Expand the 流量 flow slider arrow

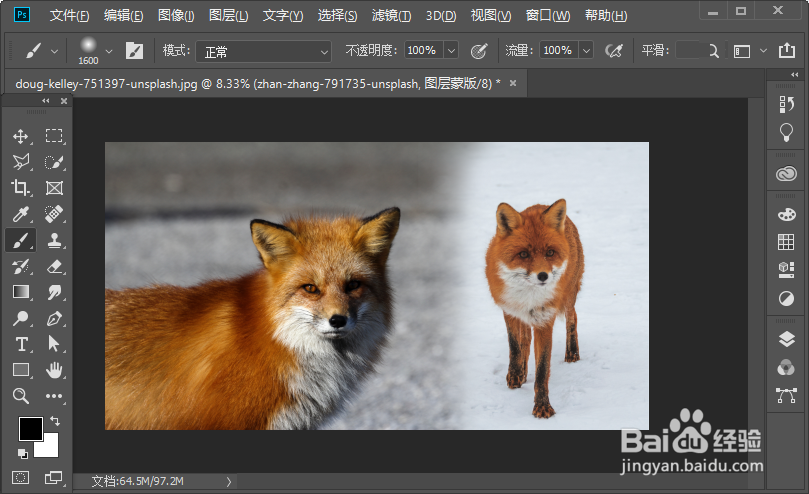[x=586, y=51]
